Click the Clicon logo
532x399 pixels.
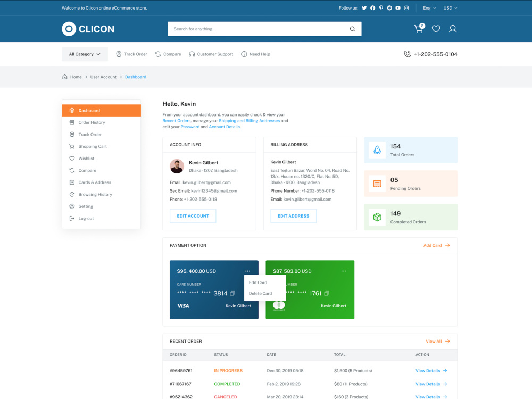88,29
